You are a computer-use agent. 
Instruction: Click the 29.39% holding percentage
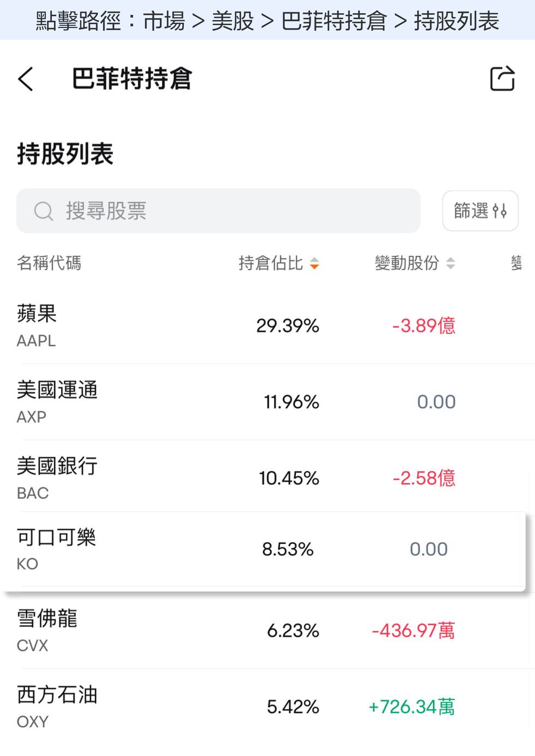(x=288, y=326)
